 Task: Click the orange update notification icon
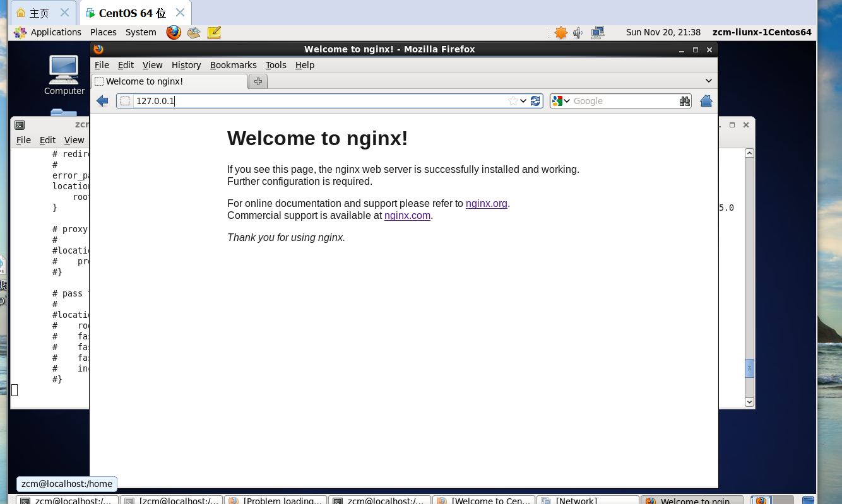click(560, 32)
